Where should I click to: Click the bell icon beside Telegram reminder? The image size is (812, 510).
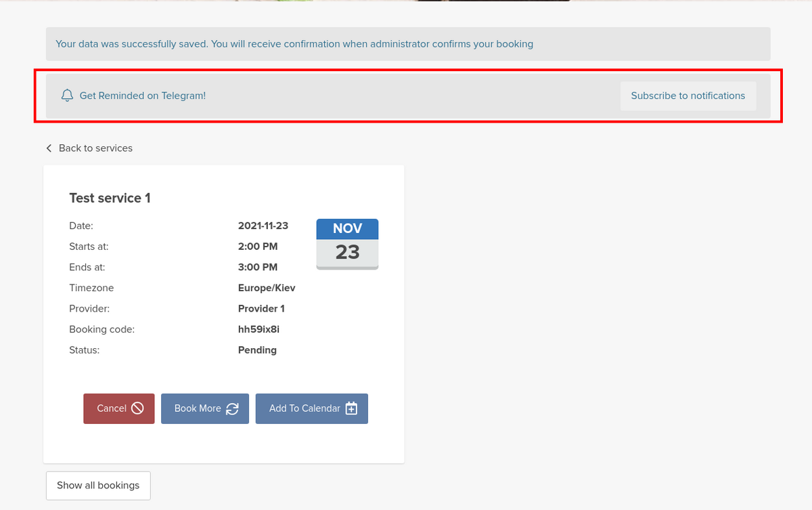66,95
